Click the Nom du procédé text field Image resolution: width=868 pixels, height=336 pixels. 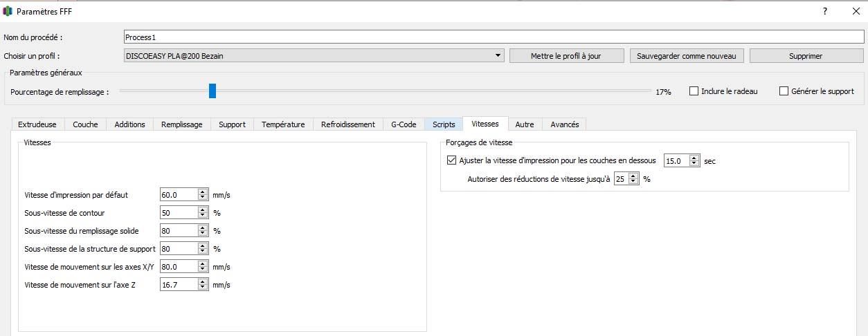(x=494, y=37)
